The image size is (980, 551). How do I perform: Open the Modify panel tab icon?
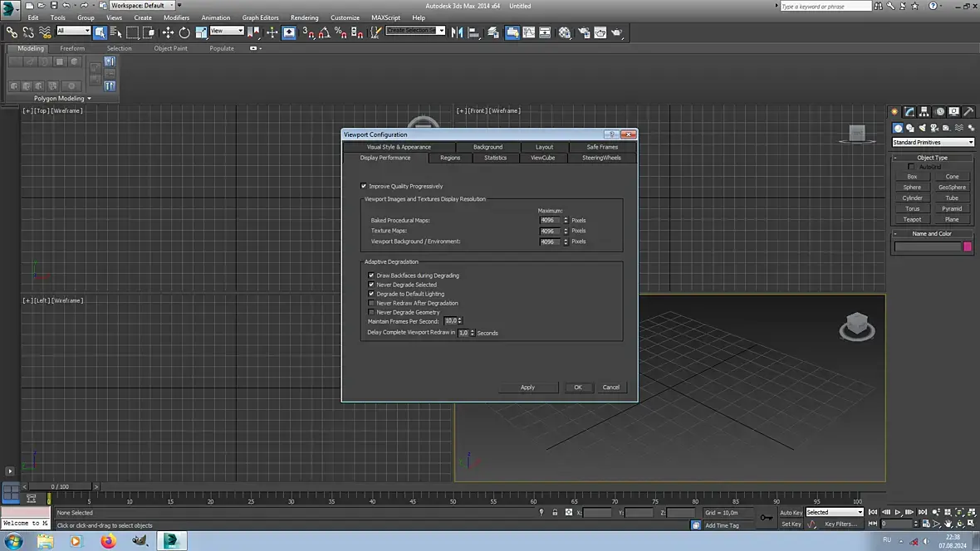tap(909, 111)
